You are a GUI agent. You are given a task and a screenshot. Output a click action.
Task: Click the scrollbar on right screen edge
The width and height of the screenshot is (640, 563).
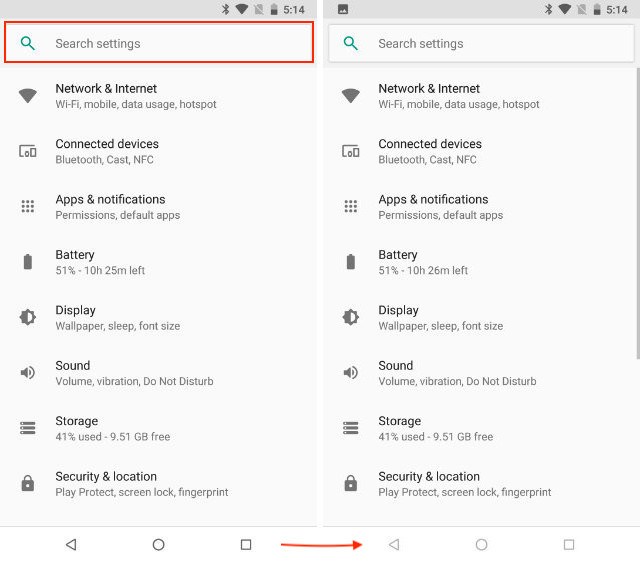click(638, 214)
